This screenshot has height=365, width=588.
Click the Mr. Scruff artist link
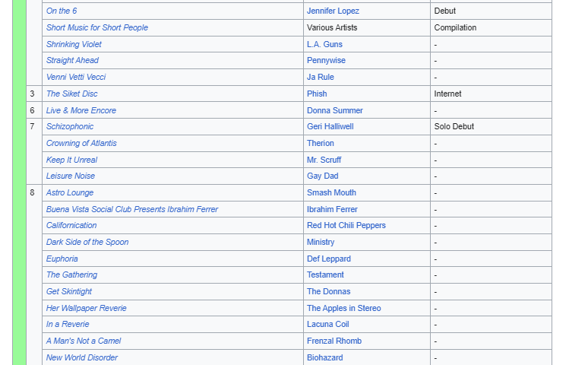click(x=324, y=160)
